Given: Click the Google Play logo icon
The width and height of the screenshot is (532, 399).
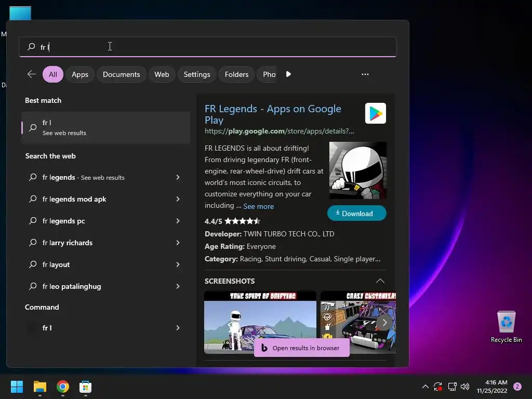Looking at the screenshot, I should point(375,113).
